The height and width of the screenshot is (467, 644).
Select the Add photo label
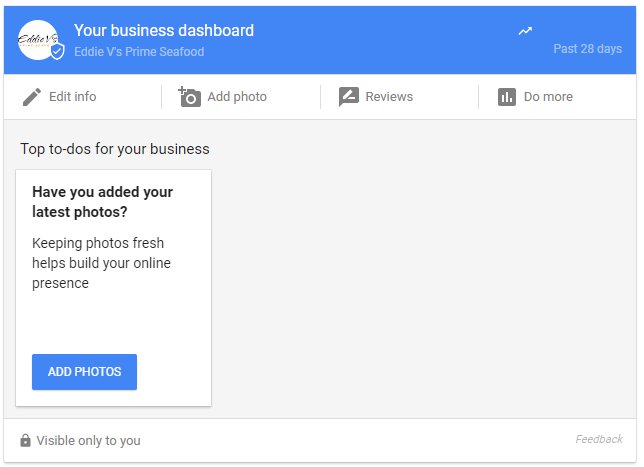click(237, 97)
